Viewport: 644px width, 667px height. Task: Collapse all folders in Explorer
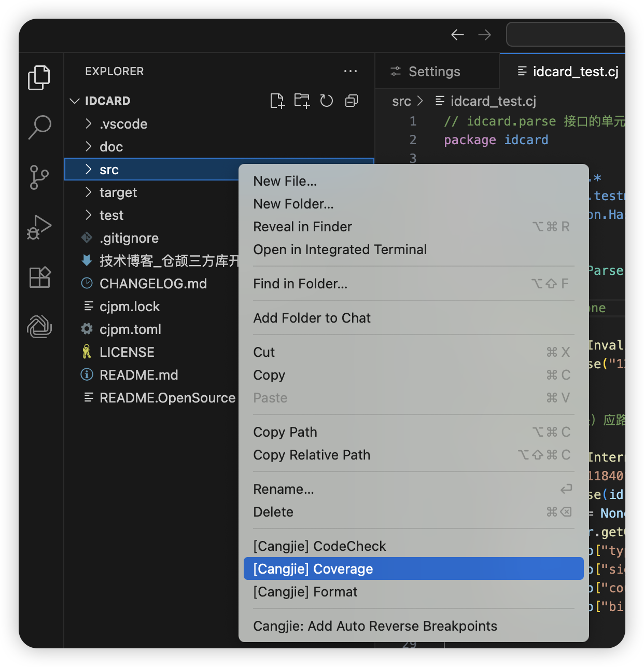351,101
